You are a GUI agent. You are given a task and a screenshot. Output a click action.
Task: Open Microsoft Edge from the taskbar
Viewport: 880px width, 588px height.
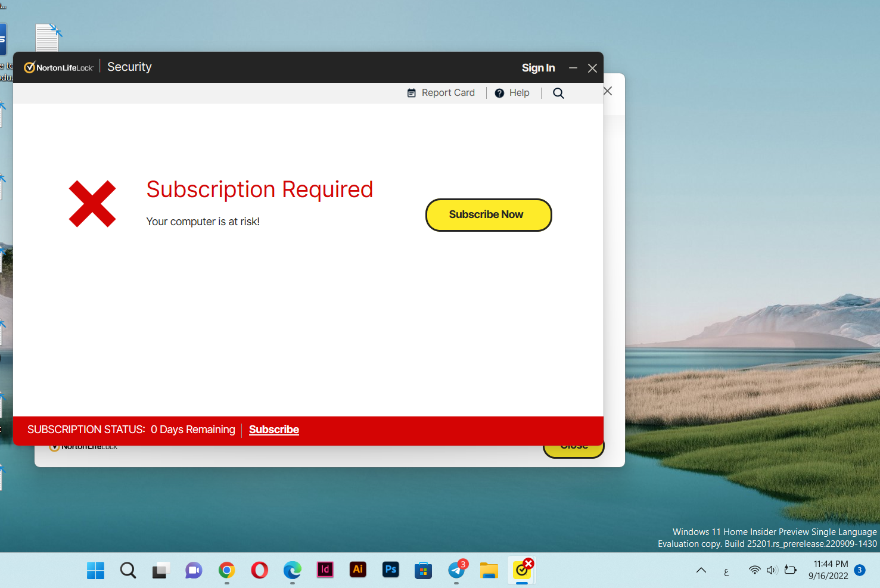point(292,570)
